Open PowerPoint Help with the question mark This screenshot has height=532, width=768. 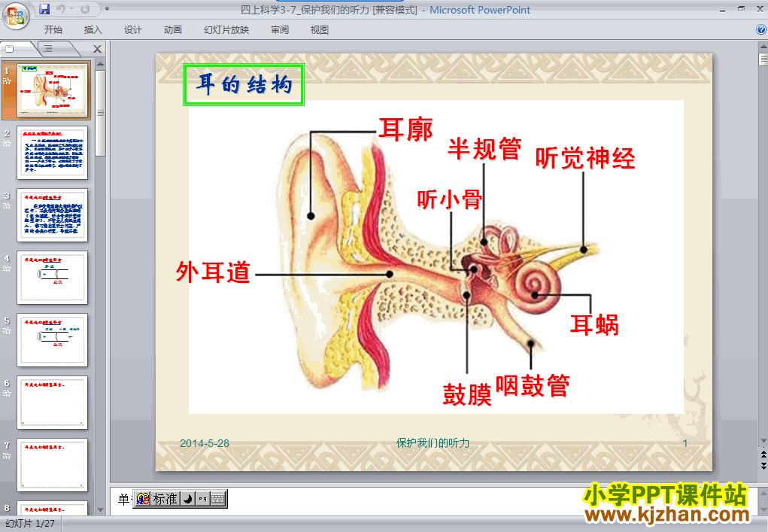[760, 29]
